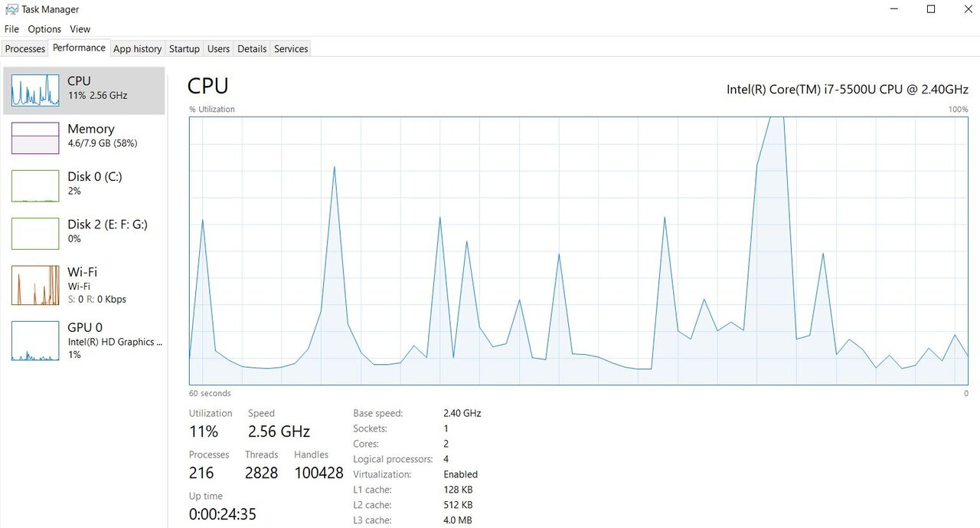980x528 pixels.
Task: Click the 2.56 GHz Speed value
Action: tap(279, 431)
